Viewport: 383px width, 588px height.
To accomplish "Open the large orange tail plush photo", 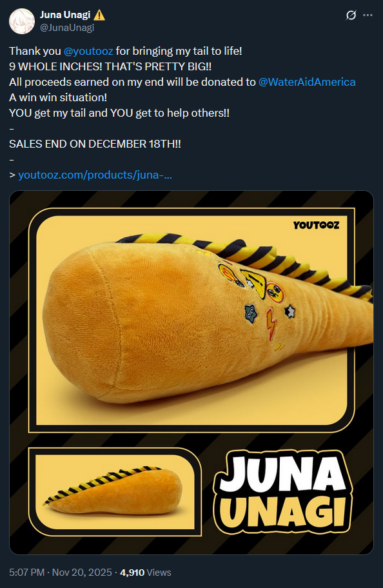I will point(191,320).
